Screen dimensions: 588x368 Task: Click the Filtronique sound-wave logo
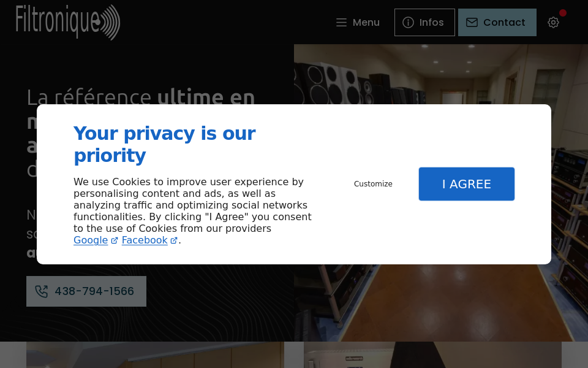[x=67, y=23]
